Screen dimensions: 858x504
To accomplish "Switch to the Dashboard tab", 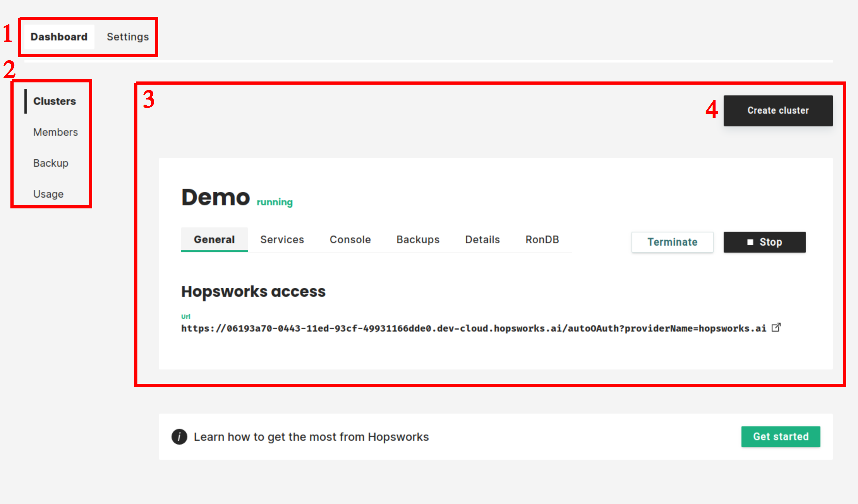I will tap(59, 37).
